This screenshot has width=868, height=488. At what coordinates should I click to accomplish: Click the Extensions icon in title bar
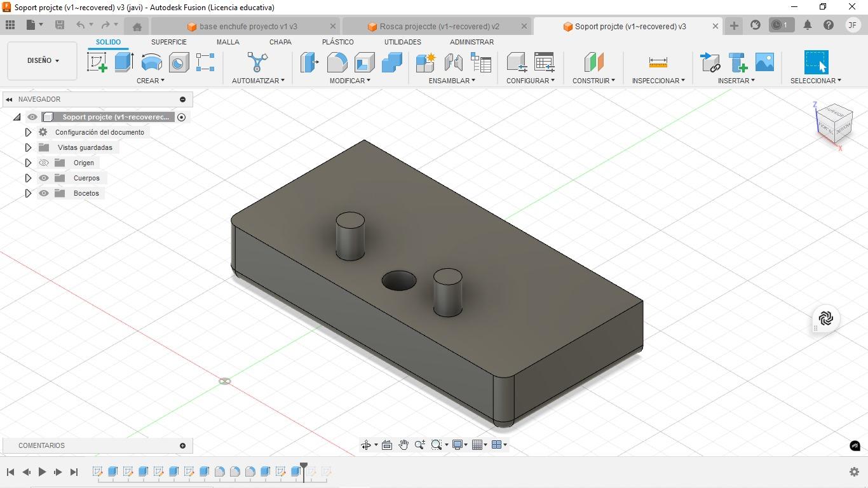tap(756, 25)
